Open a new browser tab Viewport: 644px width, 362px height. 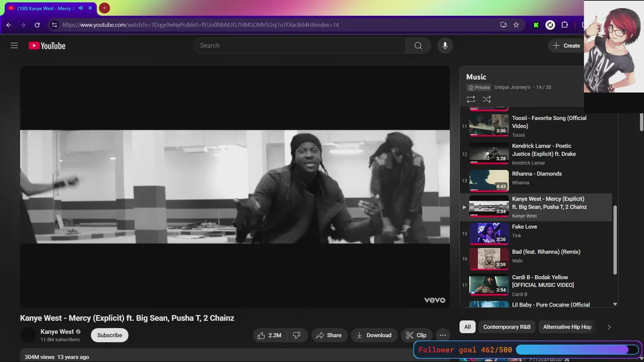point(104,8)
